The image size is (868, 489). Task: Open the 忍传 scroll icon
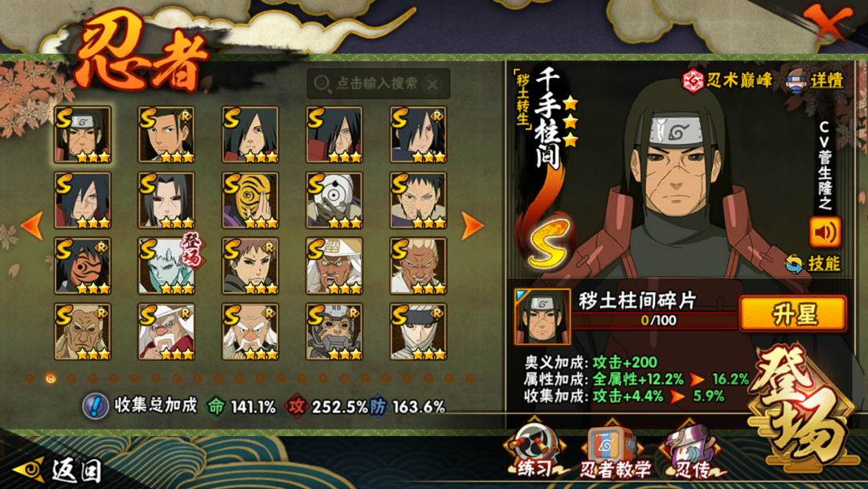tap(690, 451)
